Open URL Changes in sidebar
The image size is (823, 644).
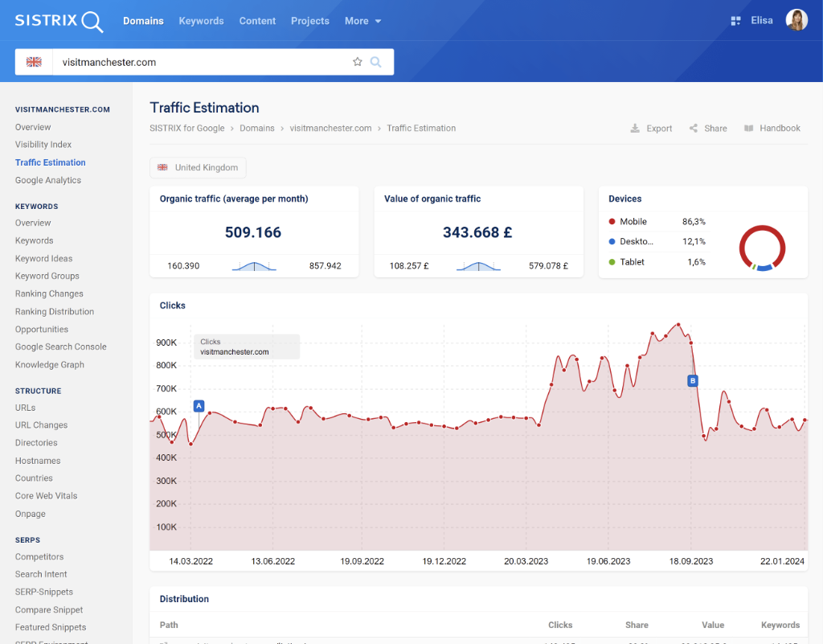(41, 425)
